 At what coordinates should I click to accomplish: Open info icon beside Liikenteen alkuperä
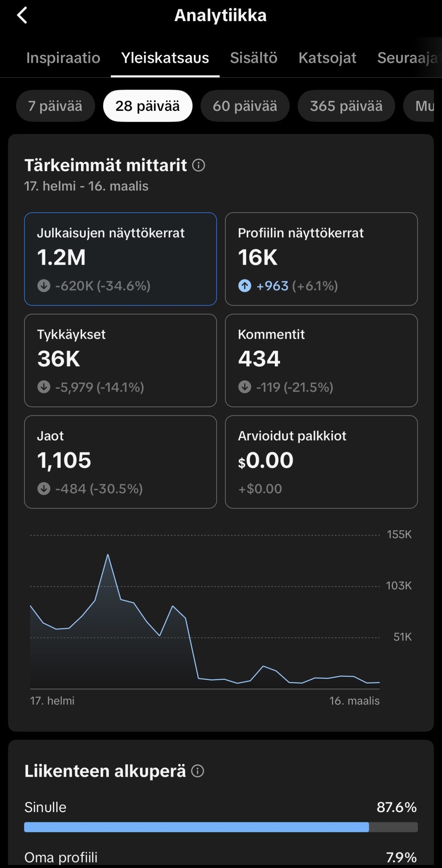click(198, 771)
